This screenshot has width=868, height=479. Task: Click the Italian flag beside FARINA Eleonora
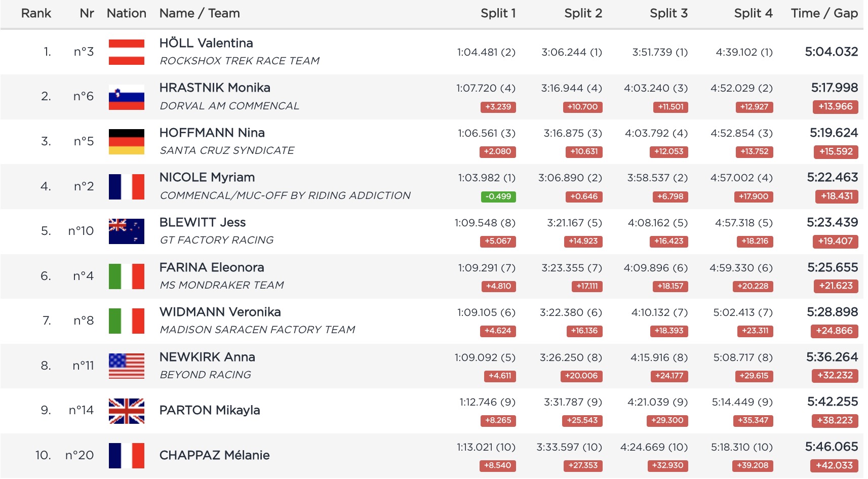[x=126, y=276]
